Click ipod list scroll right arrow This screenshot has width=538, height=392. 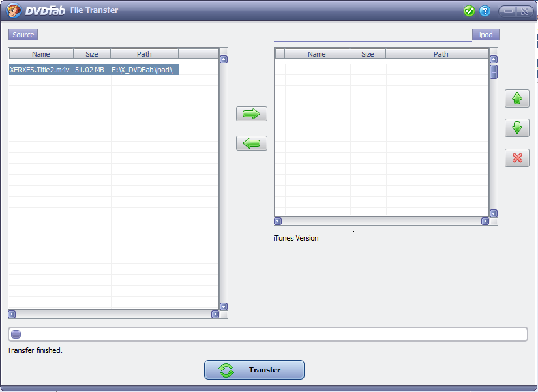(x=485, y=221)
